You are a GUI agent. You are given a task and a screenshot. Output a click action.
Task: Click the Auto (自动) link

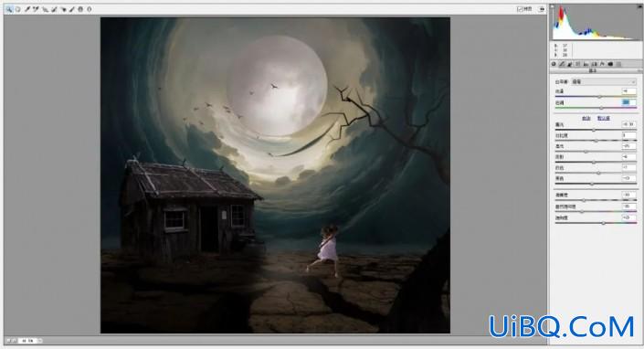586,118
